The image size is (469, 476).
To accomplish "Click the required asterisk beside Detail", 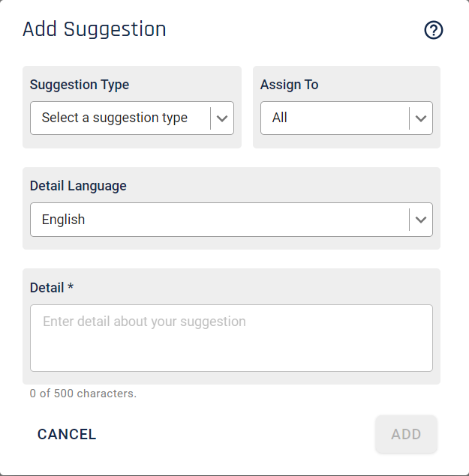I will coord(71,286).
